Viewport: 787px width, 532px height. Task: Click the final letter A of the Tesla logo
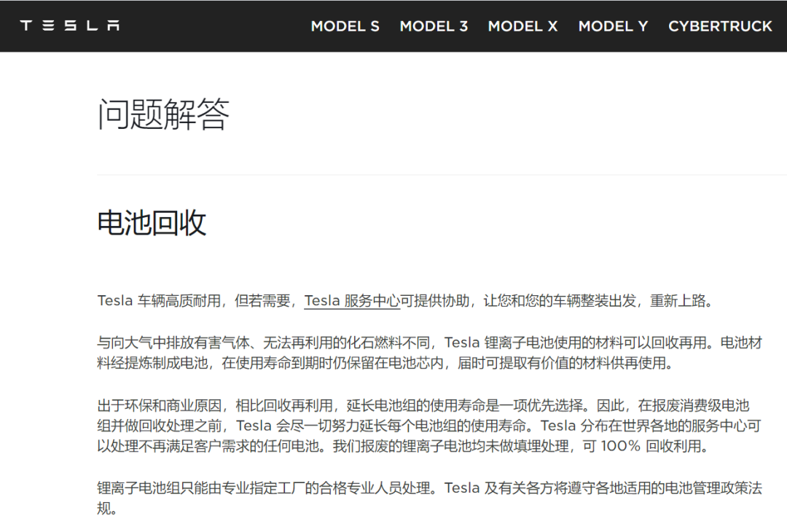(x=113, y=26)
